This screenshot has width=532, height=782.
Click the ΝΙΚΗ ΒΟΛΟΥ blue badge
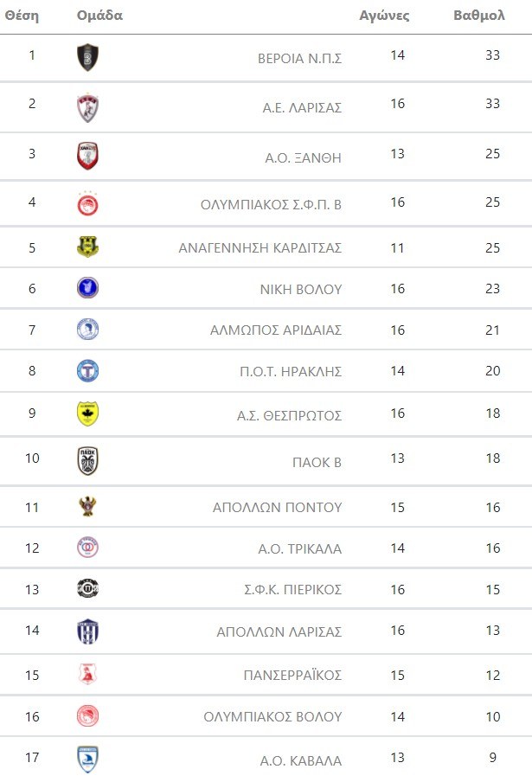[x=87, y=288]
